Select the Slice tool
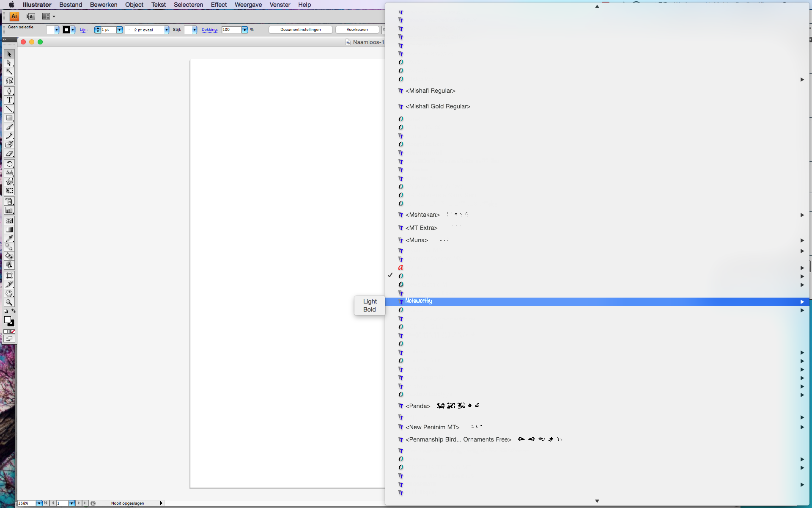This screenshot has width=812, height=508. point(9,284)
